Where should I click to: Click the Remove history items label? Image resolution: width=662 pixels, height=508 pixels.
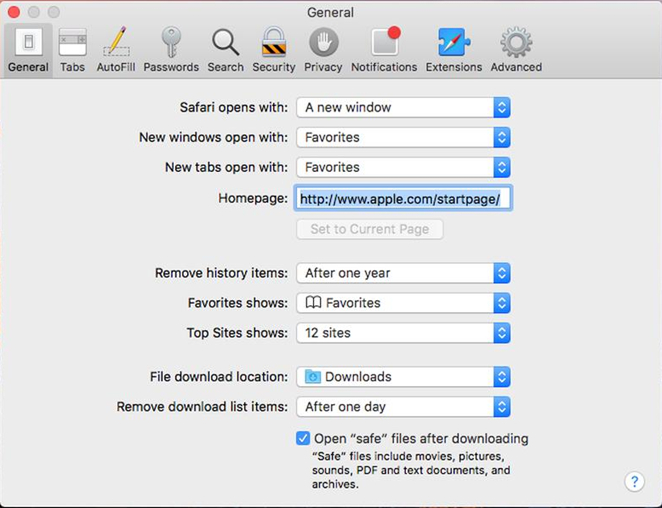coord(221,273)
